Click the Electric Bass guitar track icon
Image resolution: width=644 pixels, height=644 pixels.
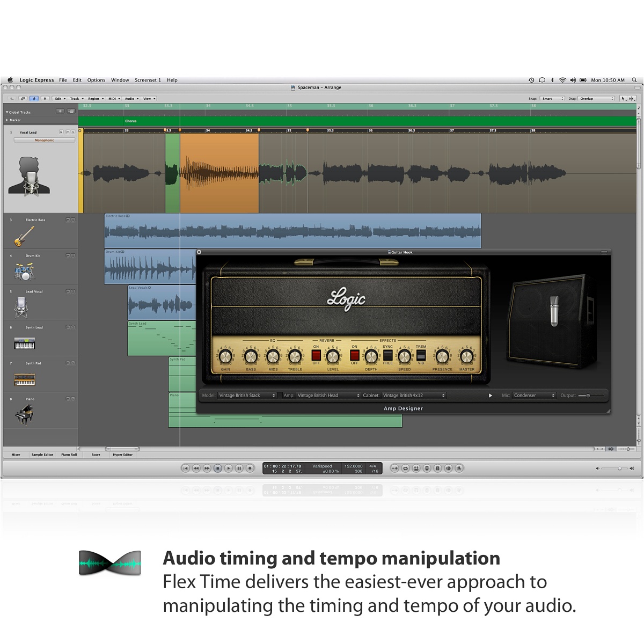[24, 236]
